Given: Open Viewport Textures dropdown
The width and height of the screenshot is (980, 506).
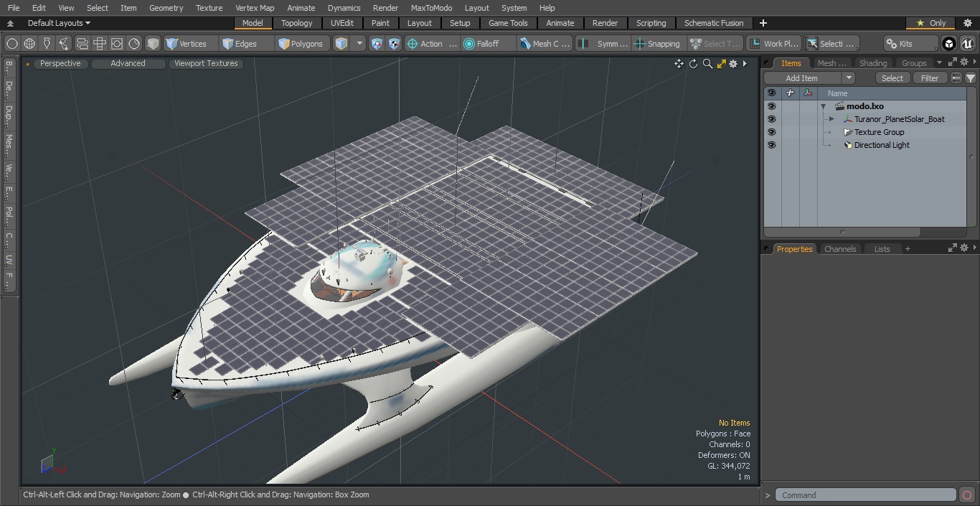Looking at the screenshot, I should point(206,63).
